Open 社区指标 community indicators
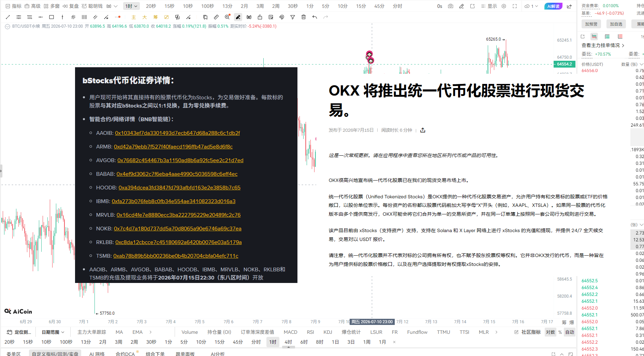The width and height of the screenshot is (644, 356). click(x=527, y=332)
